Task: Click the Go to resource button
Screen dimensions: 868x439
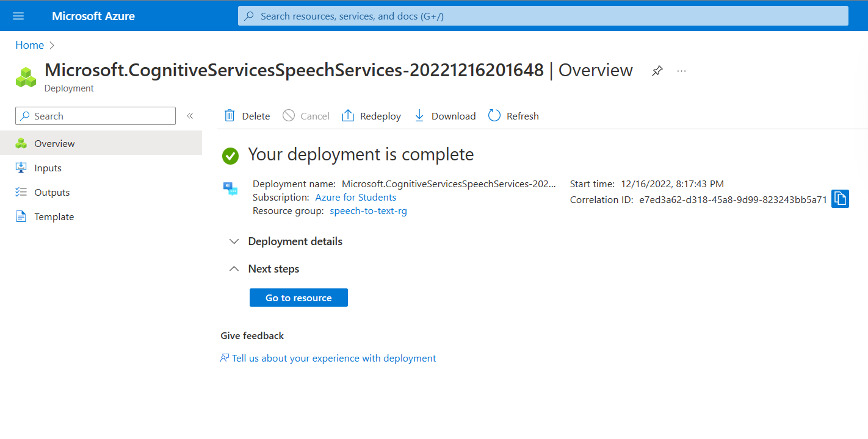Action: (298, 298)
